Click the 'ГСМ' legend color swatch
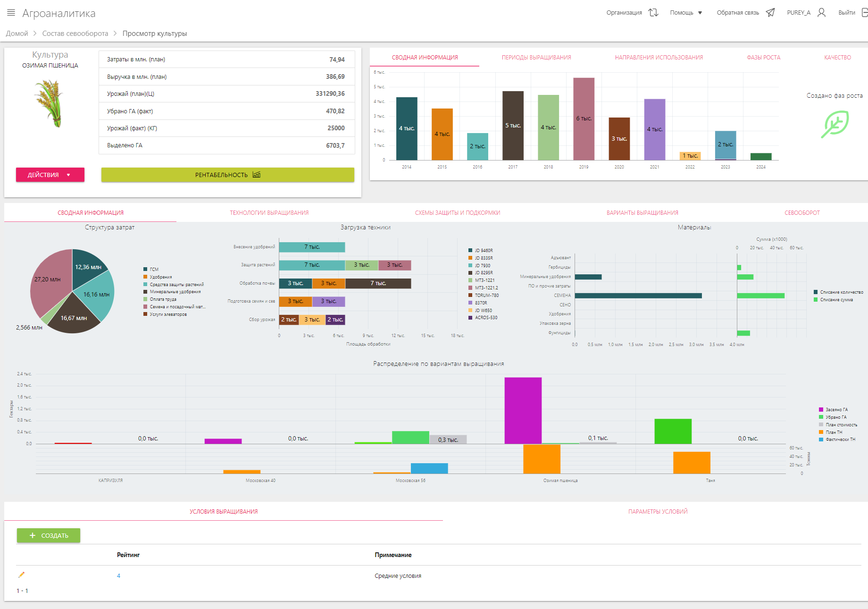This screenshot has width=868, height=609. [146, 270]
